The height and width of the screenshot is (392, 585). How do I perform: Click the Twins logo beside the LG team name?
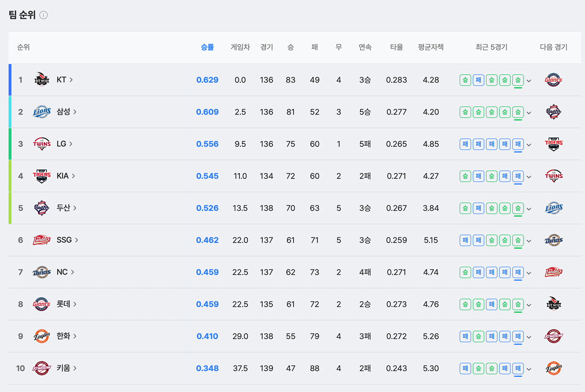pos(42,144)
